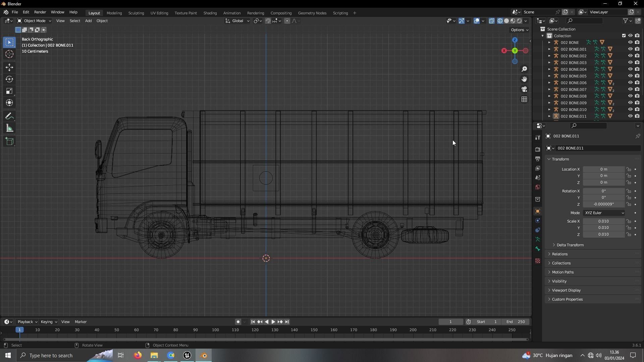Open the File menu
The image size is (644, 362).
click(x=15, y=12)
